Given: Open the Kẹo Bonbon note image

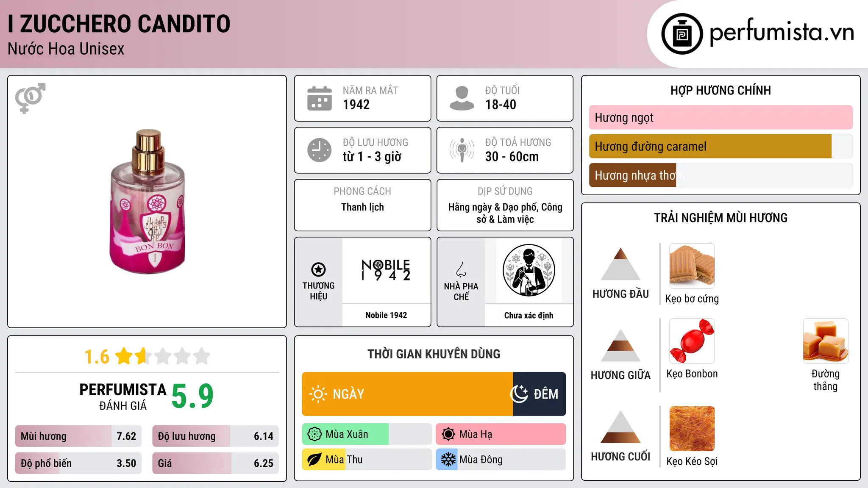Looking at the screenshot, I should pyautogui.click(x=692, y=341).
